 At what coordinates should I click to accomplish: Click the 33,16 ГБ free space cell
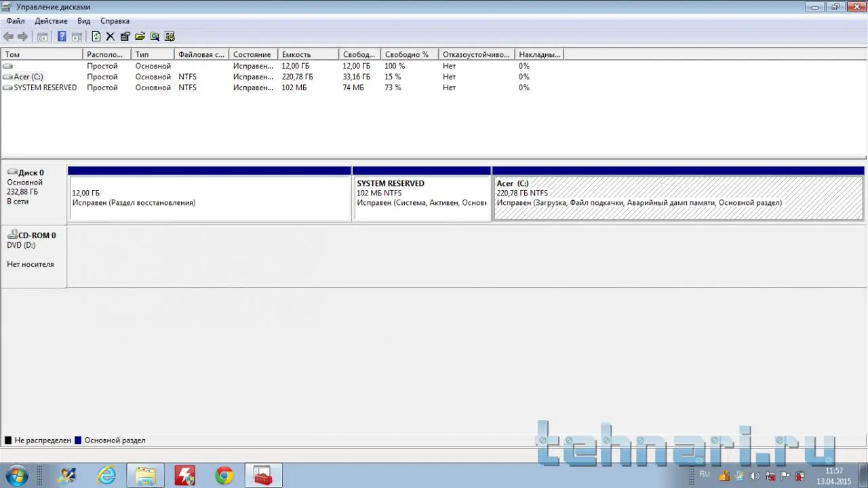[x=357, y=77]
